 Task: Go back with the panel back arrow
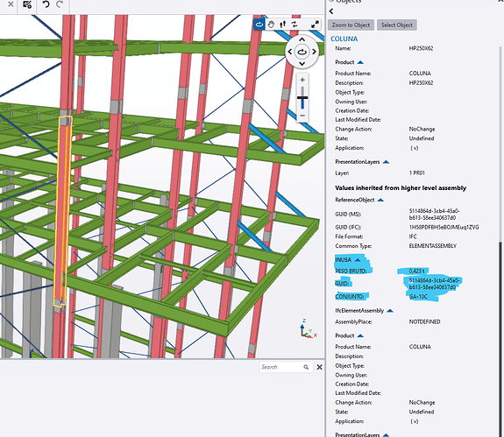[331, 11]
